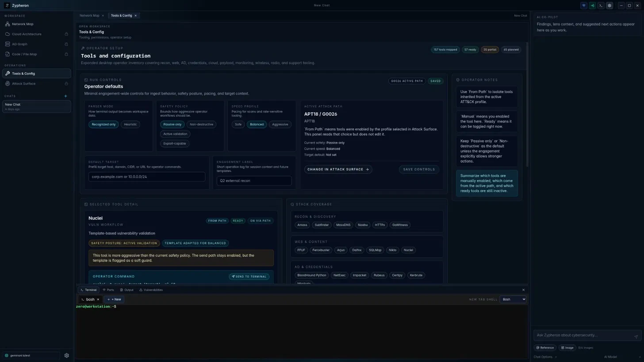644x362 pixels.
Task: Select the Amass tool chip
Action: [302, 225]
